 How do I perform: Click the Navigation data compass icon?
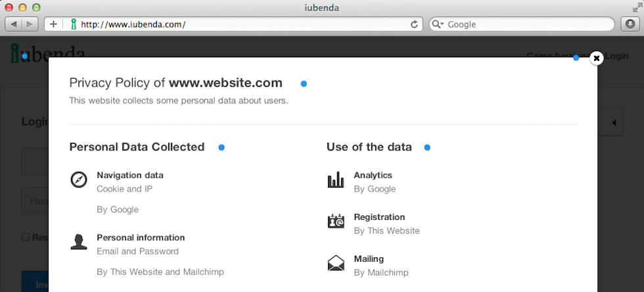pos(79,180)
